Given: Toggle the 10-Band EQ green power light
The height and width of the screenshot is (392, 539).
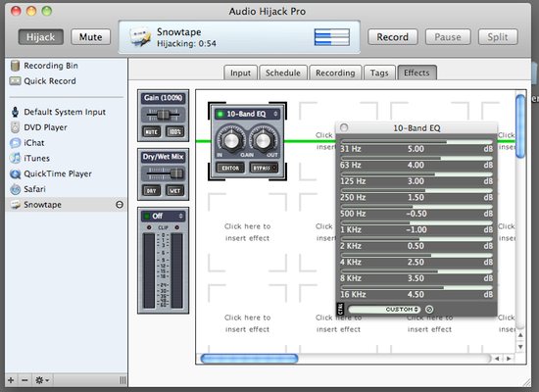Looking at the screenshot, I should [x=220, y=114].
